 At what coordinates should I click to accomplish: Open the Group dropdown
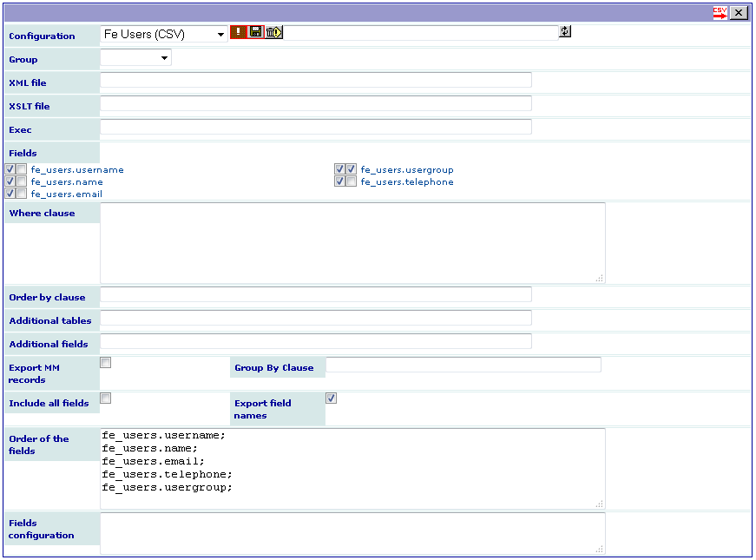point(135,58)
